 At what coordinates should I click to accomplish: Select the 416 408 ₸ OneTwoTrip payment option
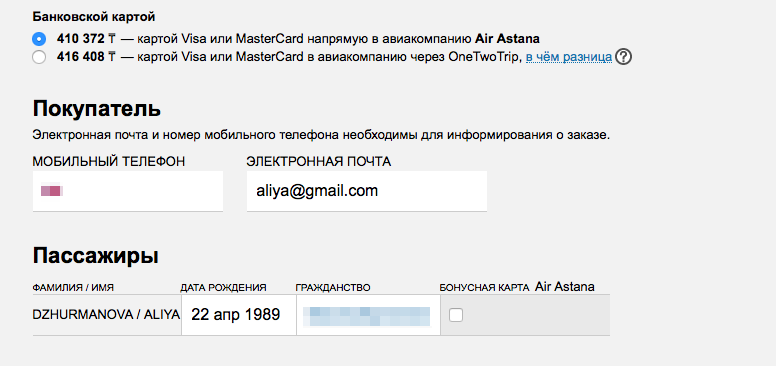pos(39,57)
